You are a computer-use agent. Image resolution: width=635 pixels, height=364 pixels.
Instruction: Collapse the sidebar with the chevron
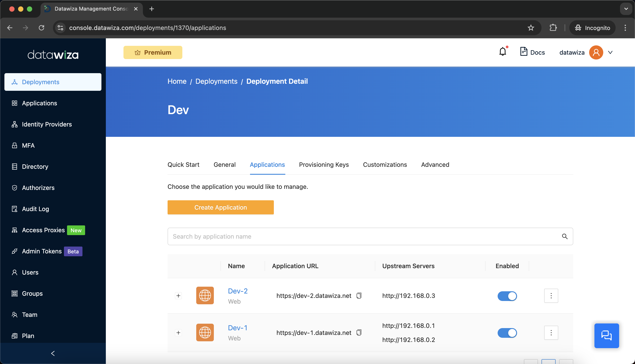(53, 353)
